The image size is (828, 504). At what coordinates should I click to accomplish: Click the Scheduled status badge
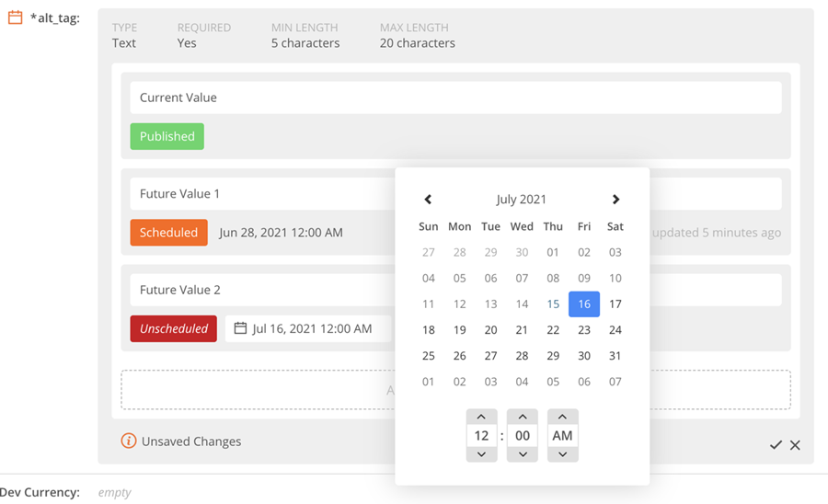click(168, 233)
